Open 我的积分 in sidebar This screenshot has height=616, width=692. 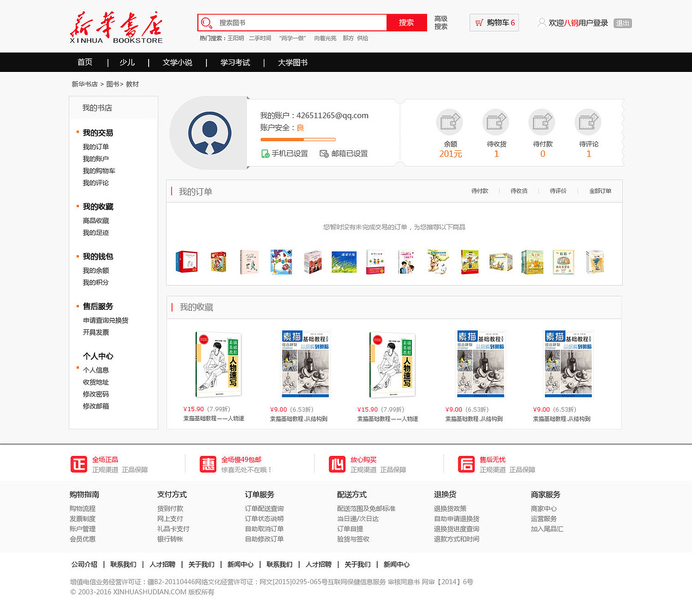96,282
